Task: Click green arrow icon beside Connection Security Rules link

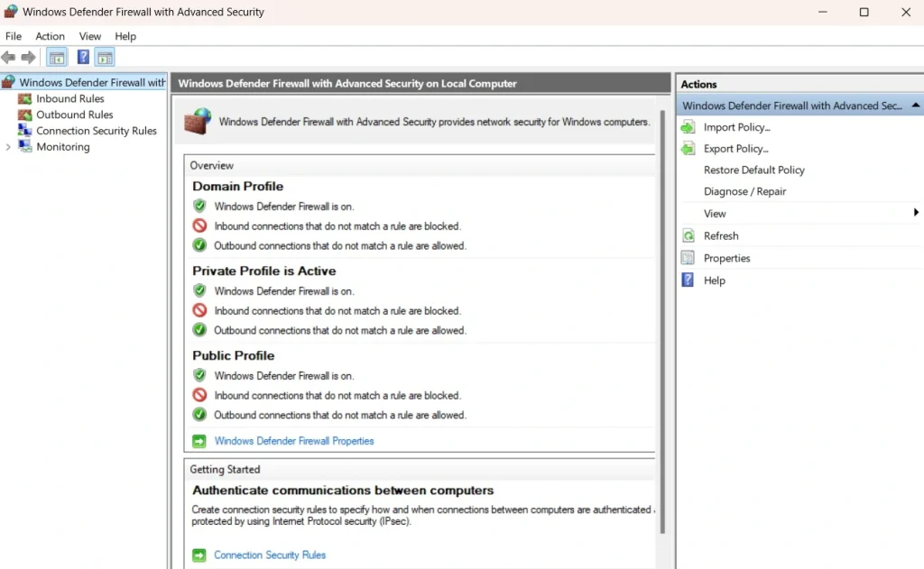Action: click(x=199, y=555)
